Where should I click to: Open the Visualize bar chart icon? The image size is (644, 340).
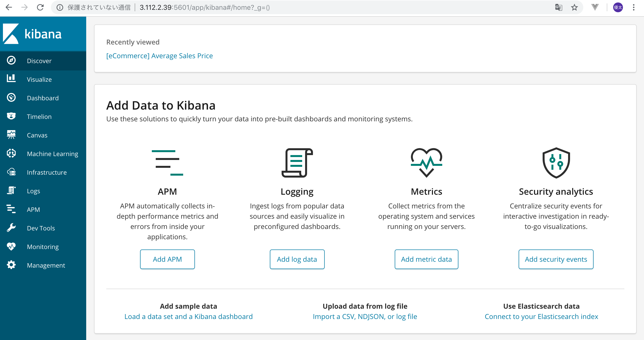(x=11, y=79)
